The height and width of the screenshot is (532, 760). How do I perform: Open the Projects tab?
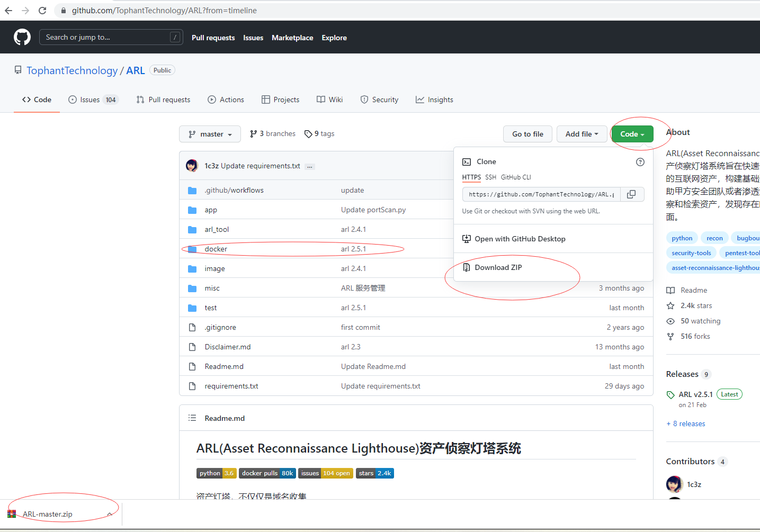281,100
